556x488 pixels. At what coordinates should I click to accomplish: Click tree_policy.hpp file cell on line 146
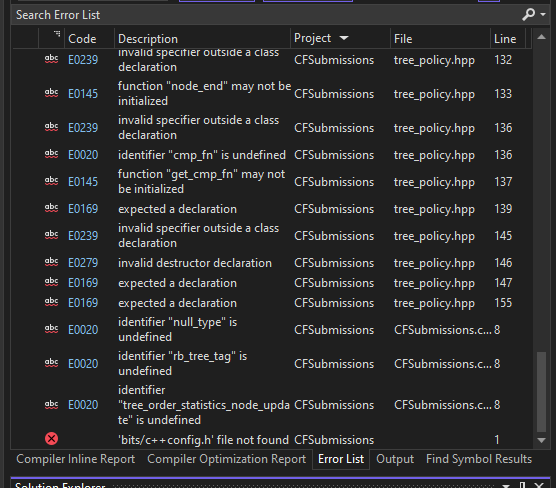[434, 263]
